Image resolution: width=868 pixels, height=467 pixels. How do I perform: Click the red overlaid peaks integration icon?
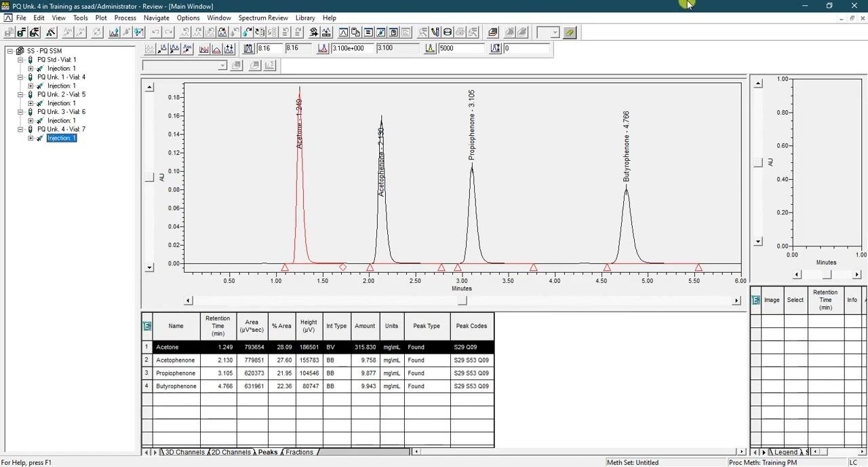coord(203,48)
